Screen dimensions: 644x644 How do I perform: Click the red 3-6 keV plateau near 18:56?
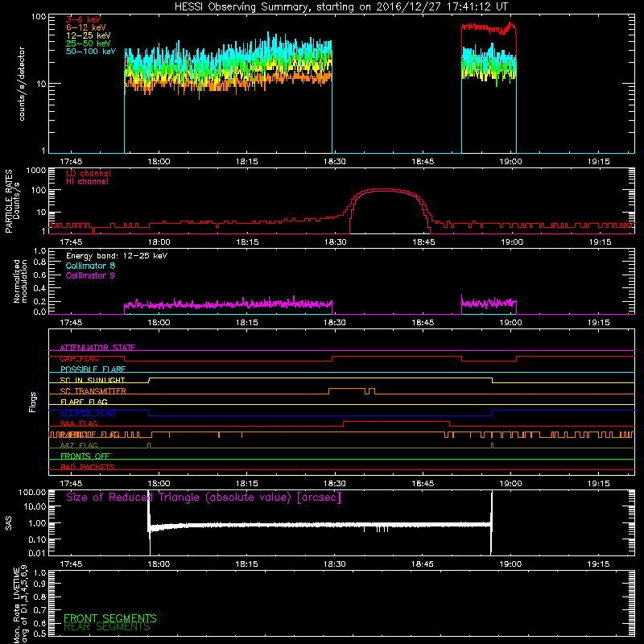click(489, 28)
